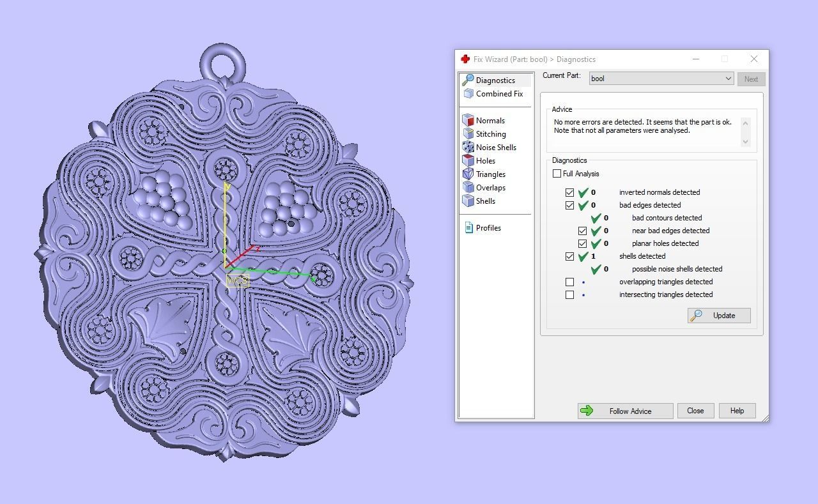Enable overlapping triangles detected checkbox
The image size is (818, 504).
tap(569, 282)
